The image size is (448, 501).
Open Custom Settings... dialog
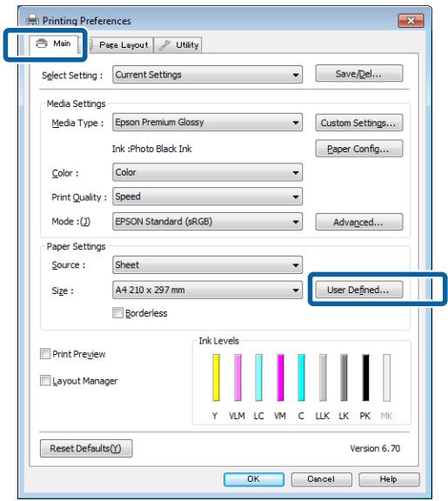point(359,123)
